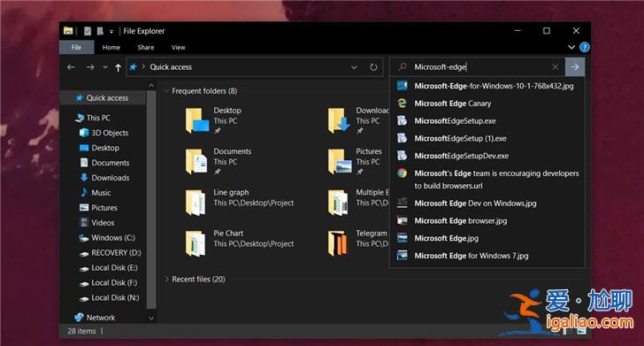
Task: Click the Properties icon in the title bar
Action: [88, 31]
